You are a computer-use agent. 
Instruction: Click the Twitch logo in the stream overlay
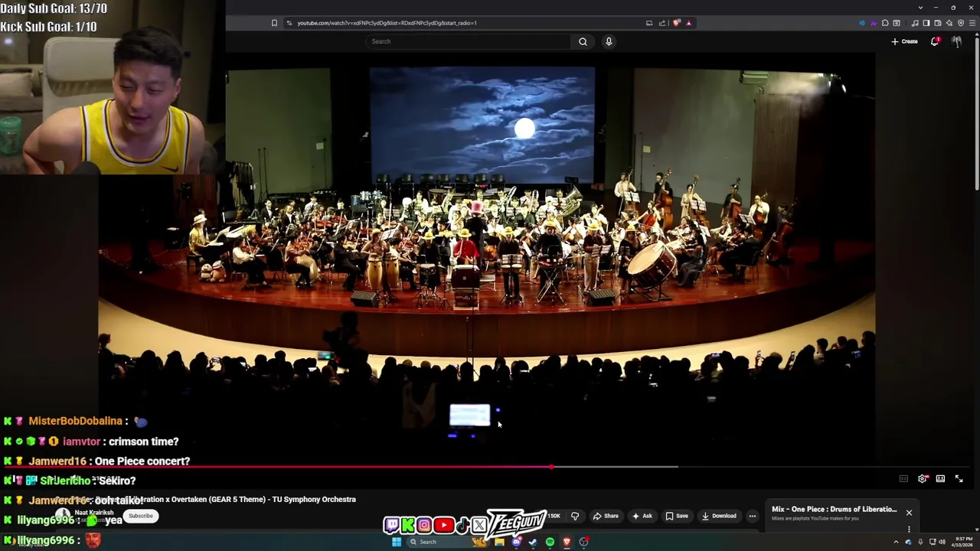(x=392, y=525)
